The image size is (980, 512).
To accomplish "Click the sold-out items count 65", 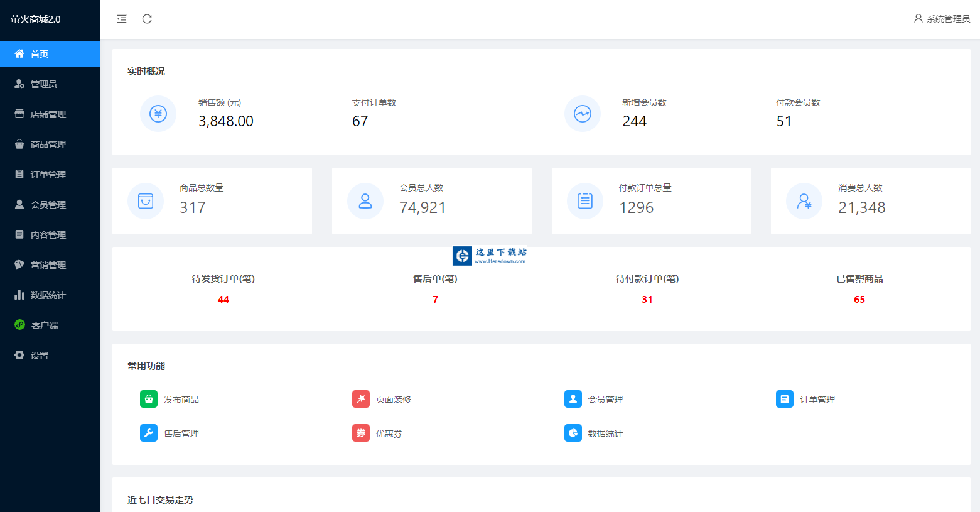I will [x=859, y=300].
